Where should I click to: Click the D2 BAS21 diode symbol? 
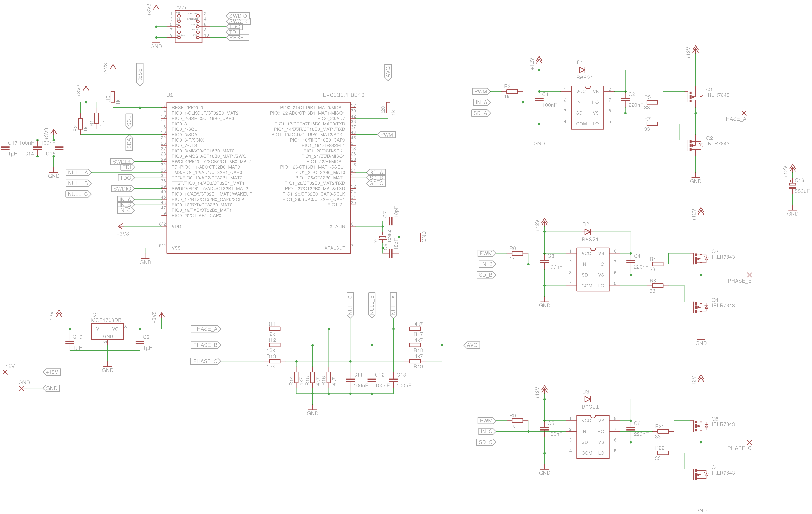coord(587,232)
